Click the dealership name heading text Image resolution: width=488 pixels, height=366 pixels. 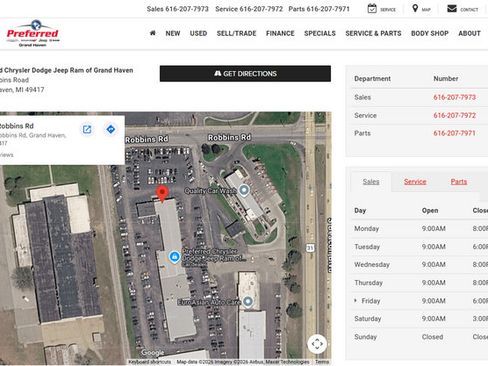(x=67, y=70)
